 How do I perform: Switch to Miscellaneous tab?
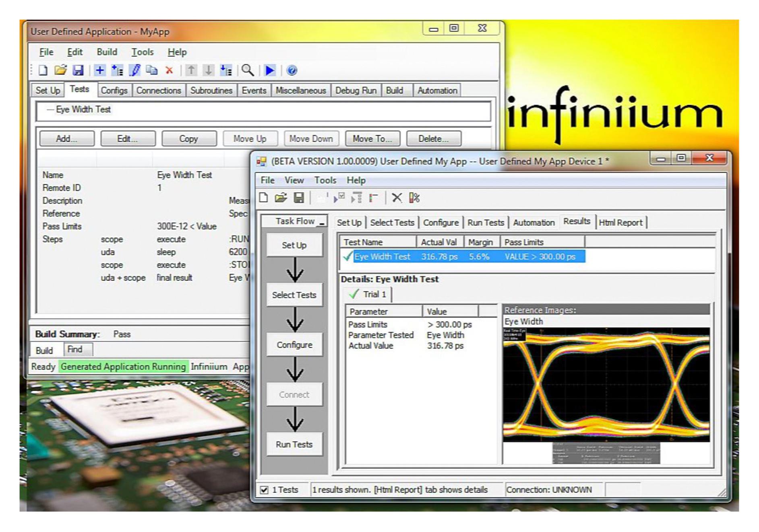pos(301,91)
